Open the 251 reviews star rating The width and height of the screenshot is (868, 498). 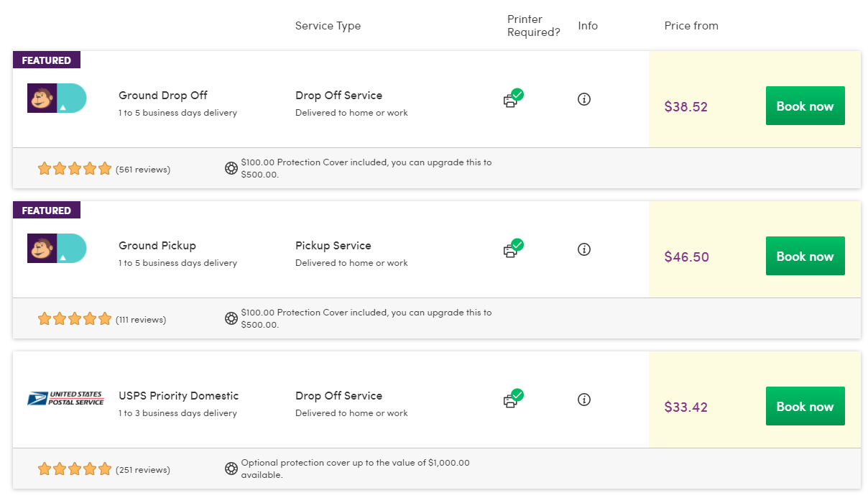coord(75,469)
